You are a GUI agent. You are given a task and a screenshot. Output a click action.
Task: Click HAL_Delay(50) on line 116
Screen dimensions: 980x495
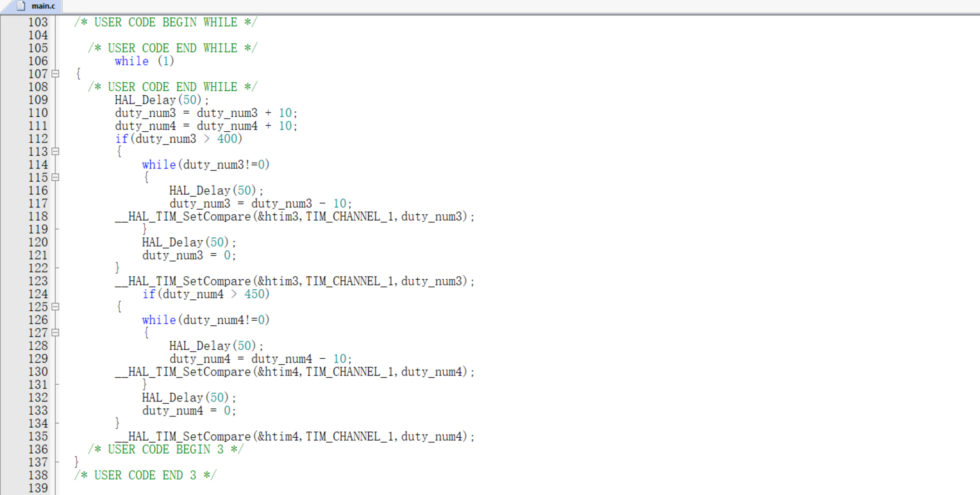pos(216,190)
